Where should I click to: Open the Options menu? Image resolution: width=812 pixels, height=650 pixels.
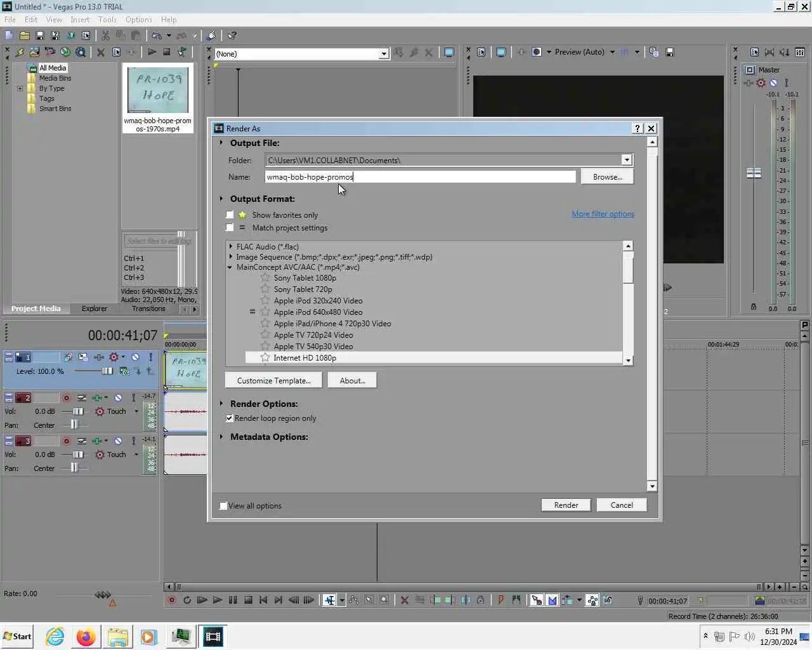138,20
